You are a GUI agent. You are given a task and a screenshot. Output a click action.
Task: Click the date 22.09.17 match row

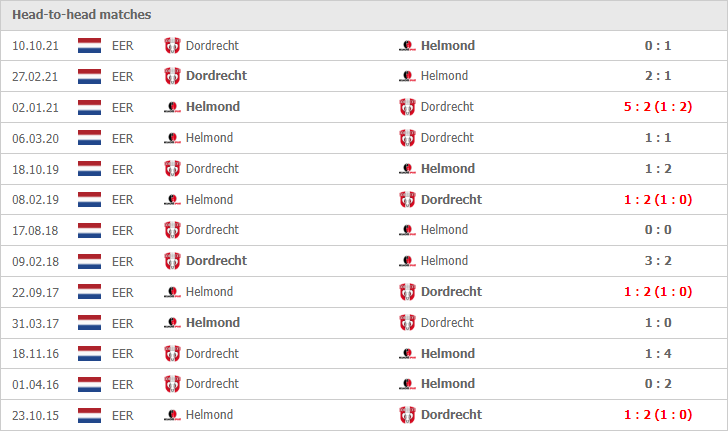[35, 293]
